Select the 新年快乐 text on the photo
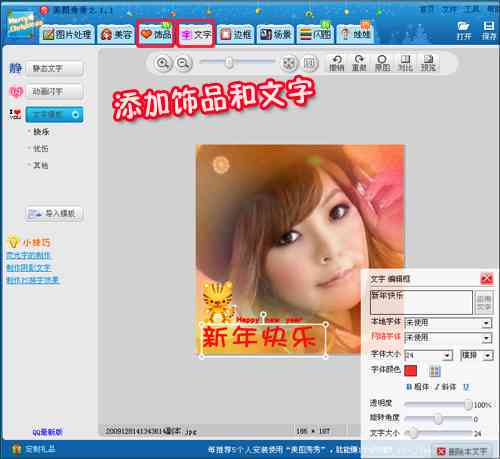This screenshot has width=500, height=459. 259,338
